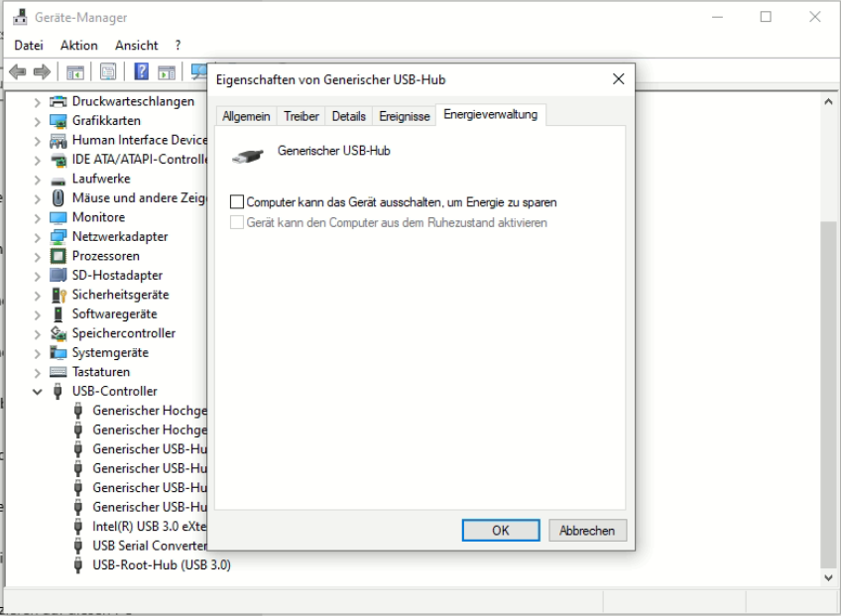The image size is (841, 616).
Task: Expand the Tastaturen node
Action: click(x=37, y=372)
